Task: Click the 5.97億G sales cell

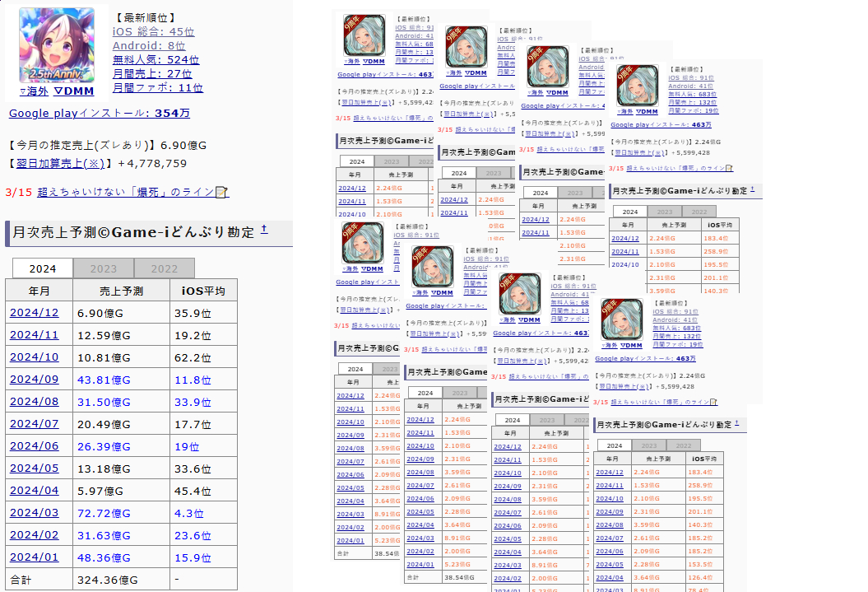Action: pos(121,491)
